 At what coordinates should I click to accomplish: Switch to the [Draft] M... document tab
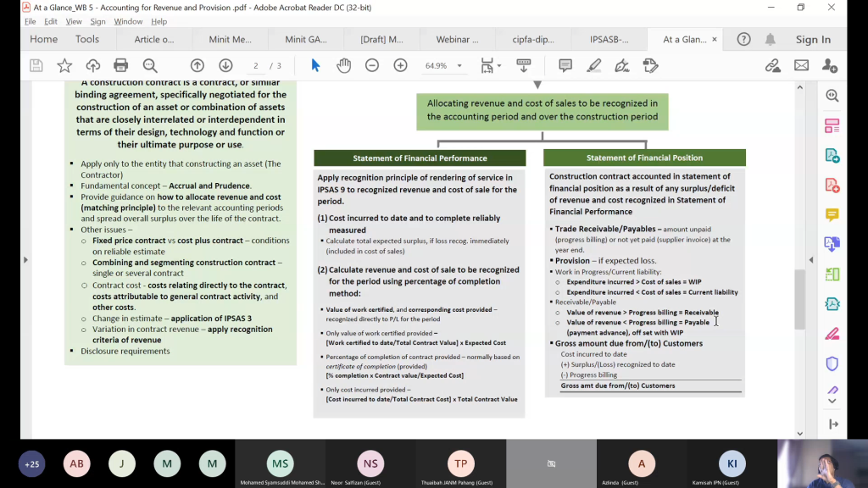click(381, 39)
